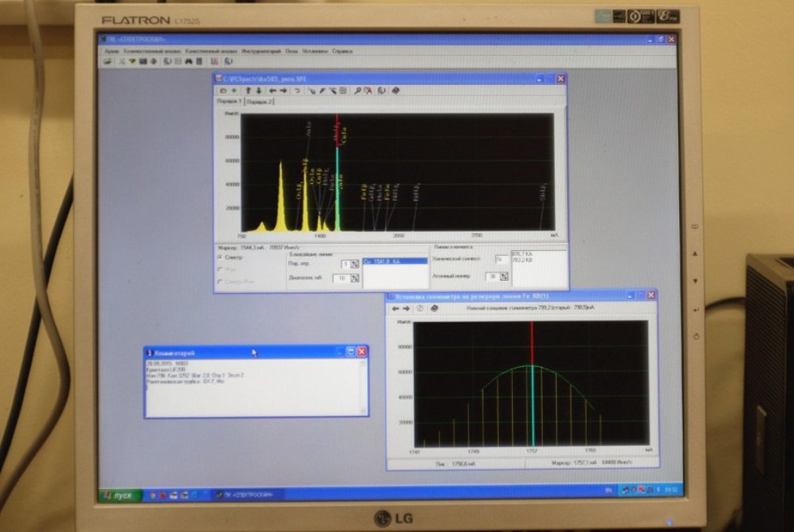Open a spectrum file with the Open icon
This screenshot has height=532, width=794.
tap(107, 60)
